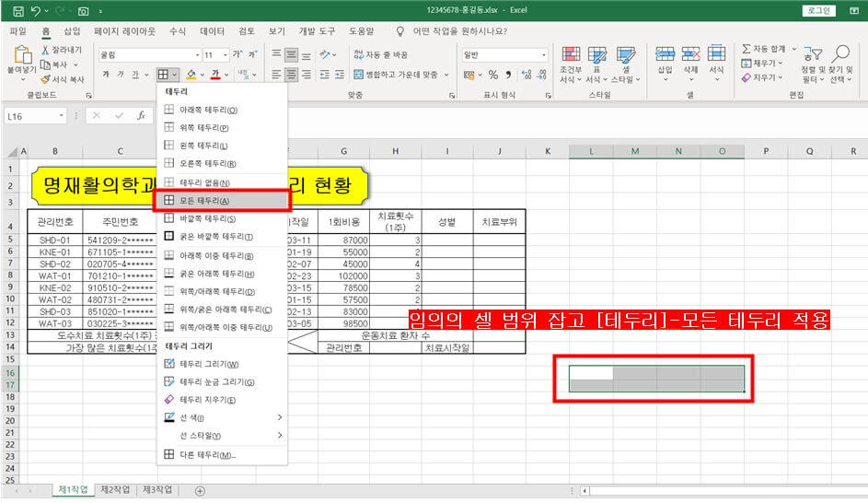Select 굵은 바깥쪽 테두리 in borders menu
This screenshot has height=503, width=868.
coord(222,237)
